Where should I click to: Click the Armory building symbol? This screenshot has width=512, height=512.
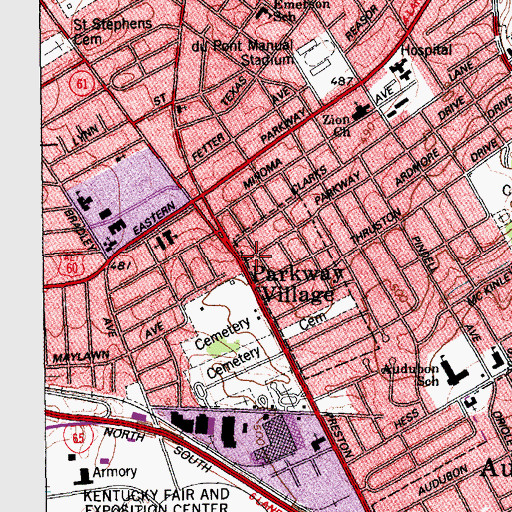[82, 476]
